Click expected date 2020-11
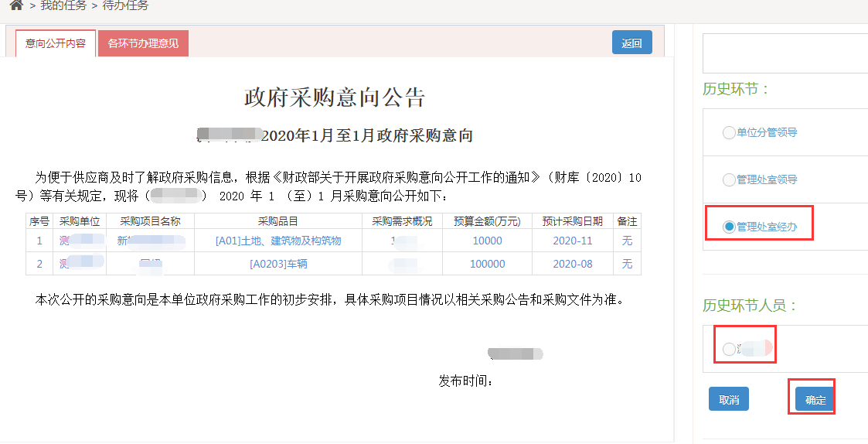The height and width of the screenshot is (444, 868). click(572, 241)
